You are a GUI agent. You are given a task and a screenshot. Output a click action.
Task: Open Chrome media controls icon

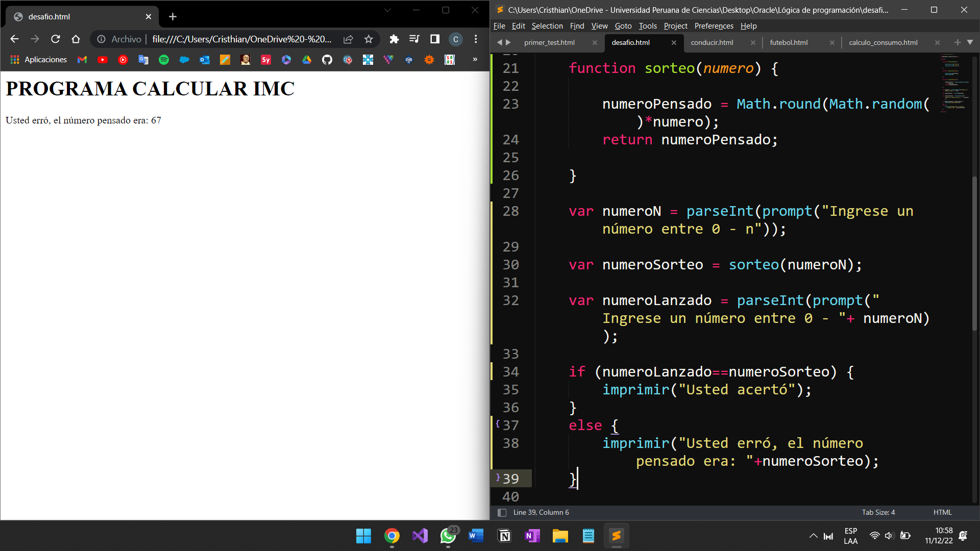point(414,39)
